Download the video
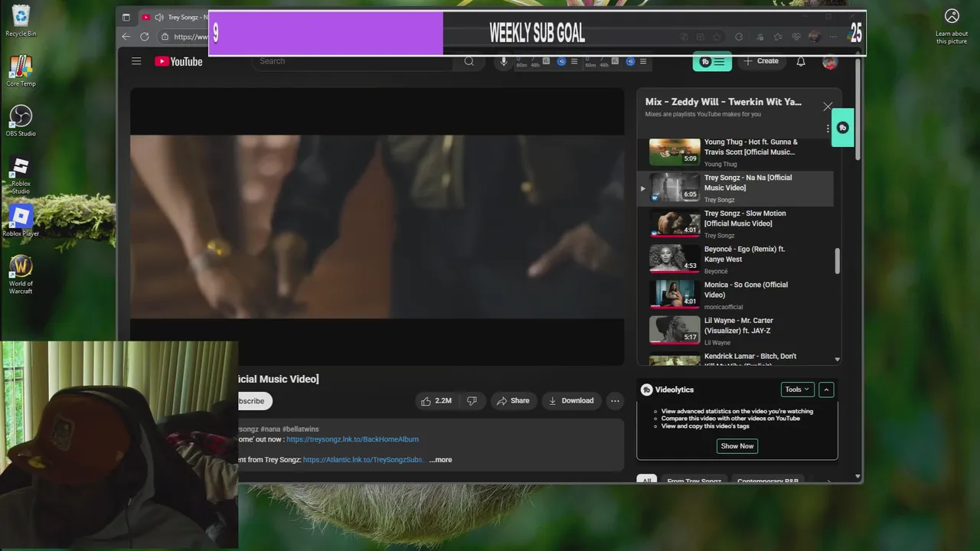980x551 pixels. [571, 400]
